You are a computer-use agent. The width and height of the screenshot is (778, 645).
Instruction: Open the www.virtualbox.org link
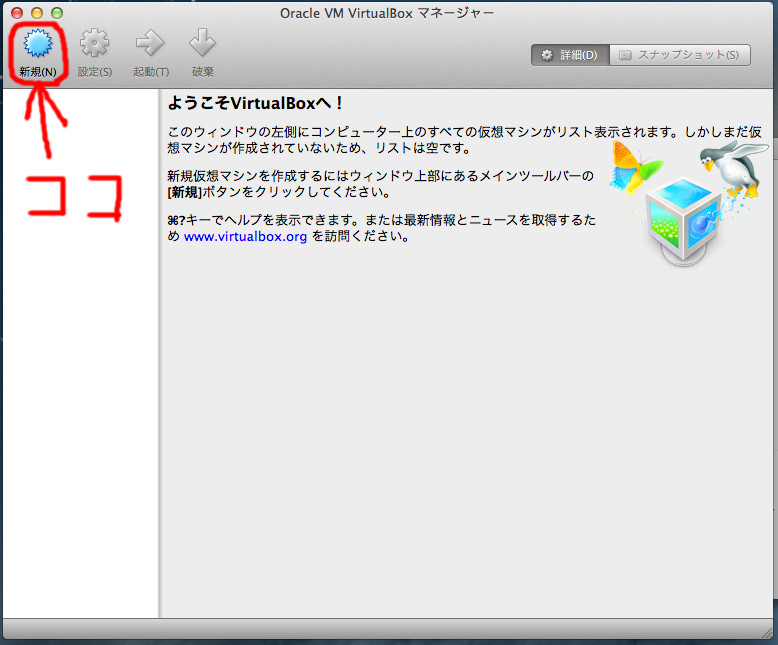pyautogui.click(x=245, y=237)
